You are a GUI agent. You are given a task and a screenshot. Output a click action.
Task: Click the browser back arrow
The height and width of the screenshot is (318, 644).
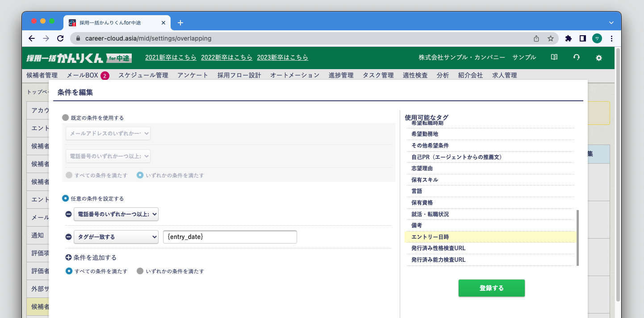[32, 38]
